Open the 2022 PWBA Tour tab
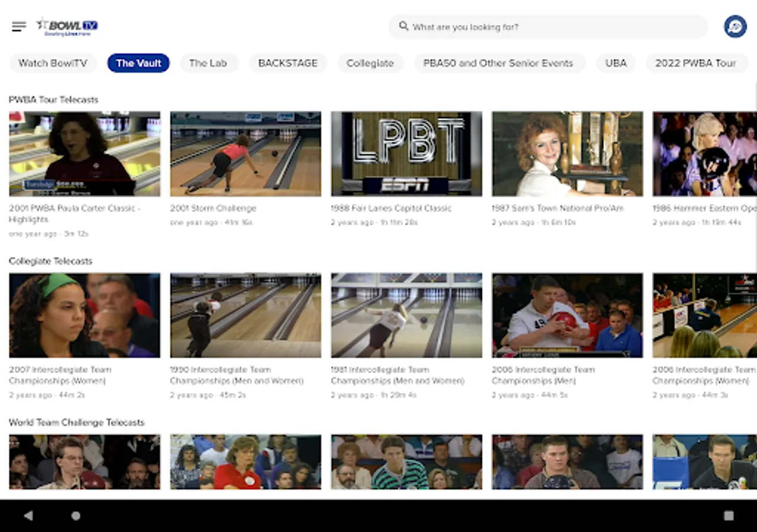The height and width of the screenshot is (532, 757). (696, 63)
